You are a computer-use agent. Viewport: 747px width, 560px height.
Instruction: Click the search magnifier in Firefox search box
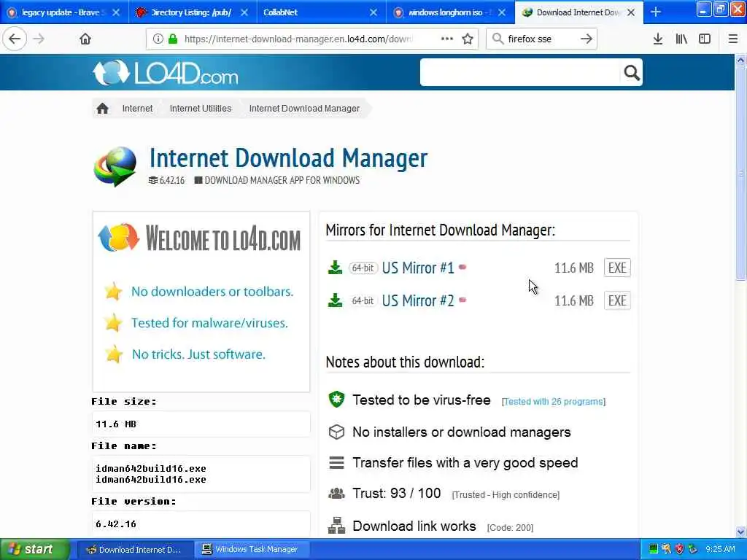click(498, 39)
